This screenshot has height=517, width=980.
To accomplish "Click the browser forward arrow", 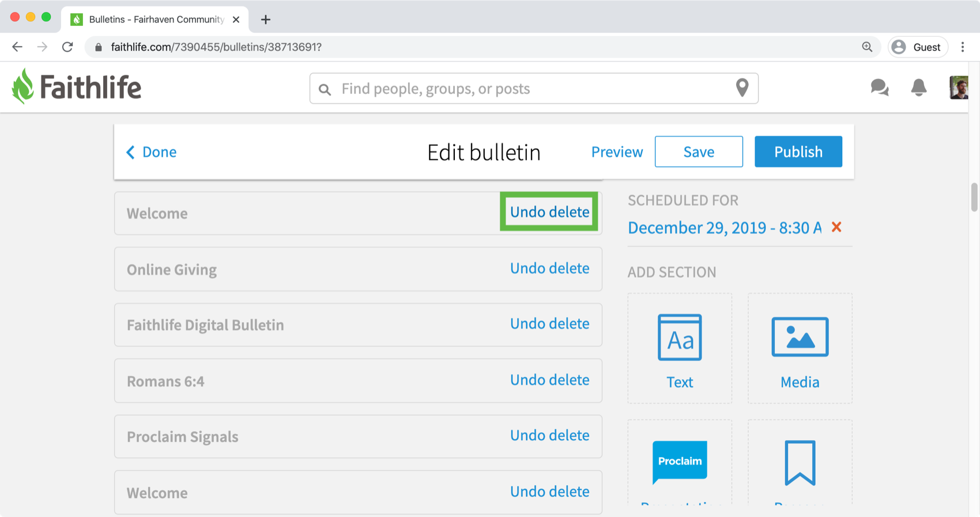I will pyautogui.click(x=42, y=47).
